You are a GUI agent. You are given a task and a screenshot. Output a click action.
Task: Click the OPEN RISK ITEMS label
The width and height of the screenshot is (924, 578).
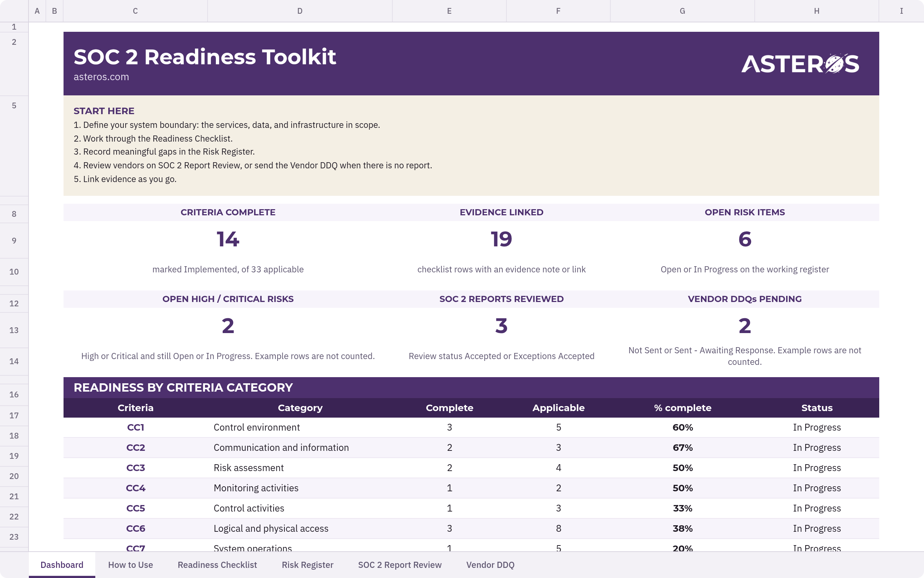tap(745, 212)
